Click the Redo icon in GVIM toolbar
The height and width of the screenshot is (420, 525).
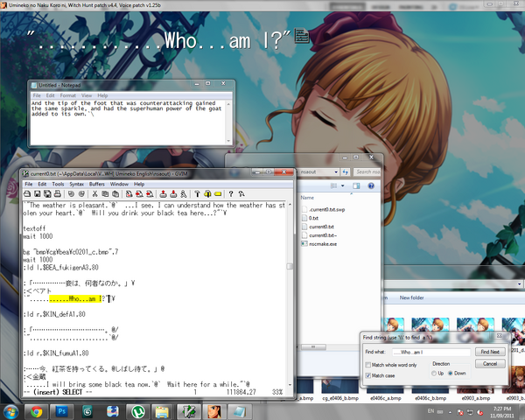tap(81, 193)
